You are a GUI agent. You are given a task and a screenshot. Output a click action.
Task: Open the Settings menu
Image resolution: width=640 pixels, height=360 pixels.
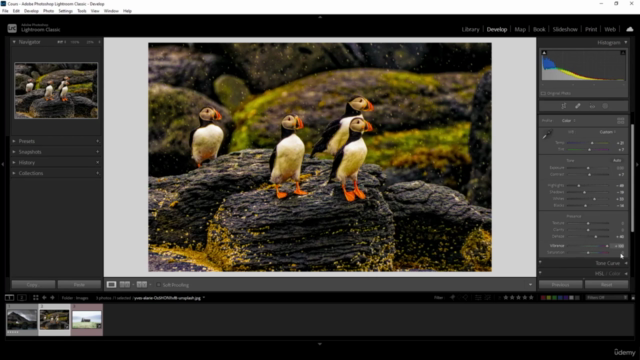65,11
